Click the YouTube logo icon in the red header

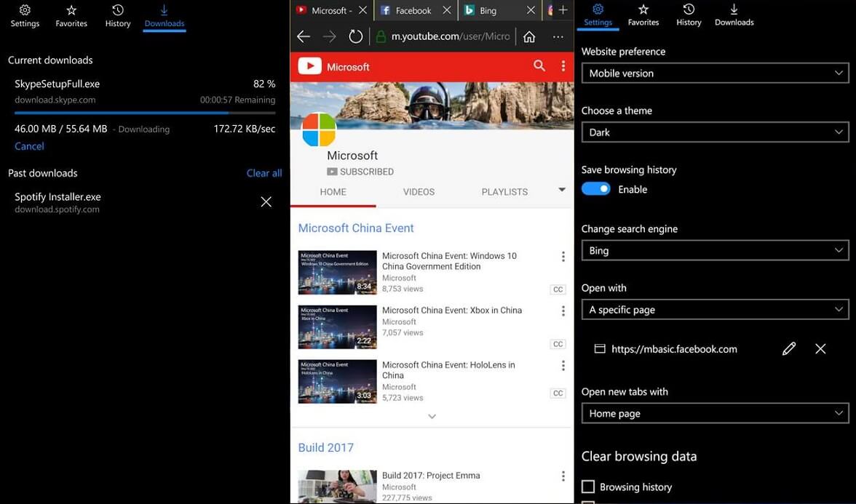[x=309, y=67]
